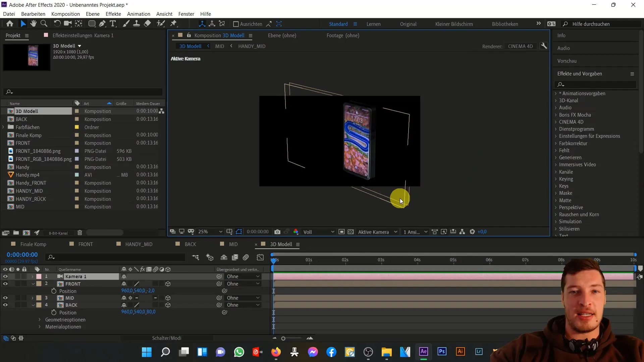644x362 pixels.
Task: Toggle visibility of MID layer
Action: pyautogui.click(x=5, y=297)
